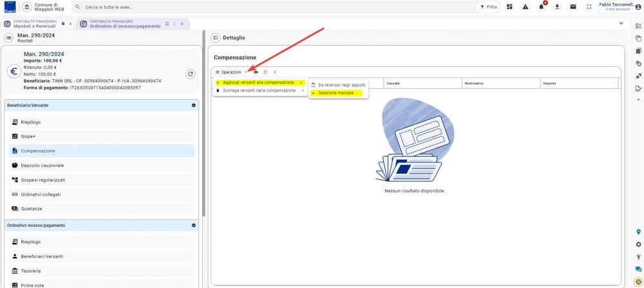The image size is (644, 288).
Task: Open Ordinativi collegati item
Action: pos(102,195)
